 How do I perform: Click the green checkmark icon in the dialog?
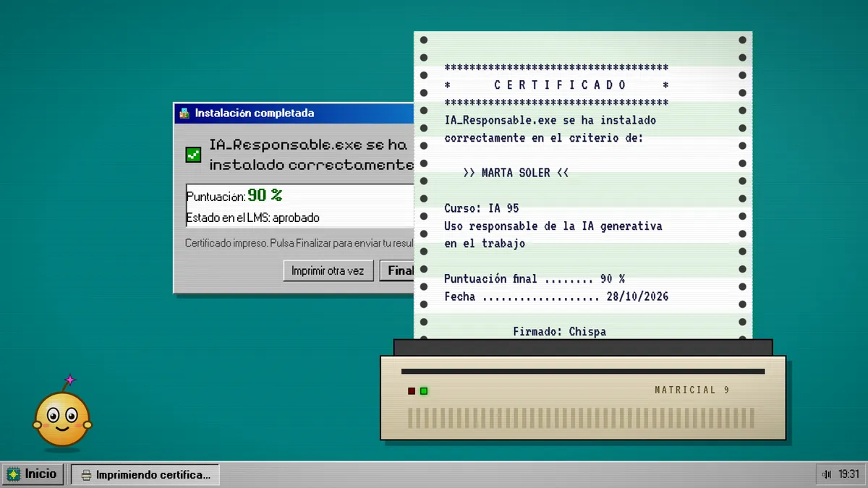pyautogui.click(x=193, y=154)
